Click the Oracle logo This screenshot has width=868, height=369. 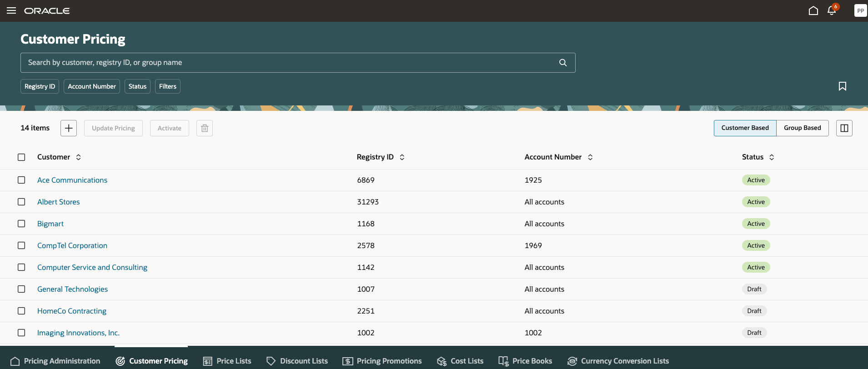click(47, 10)
